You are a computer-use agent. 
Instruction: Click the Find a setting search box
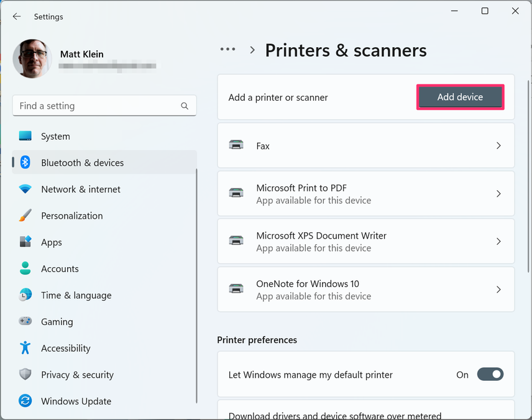click(x=104, y=106)
